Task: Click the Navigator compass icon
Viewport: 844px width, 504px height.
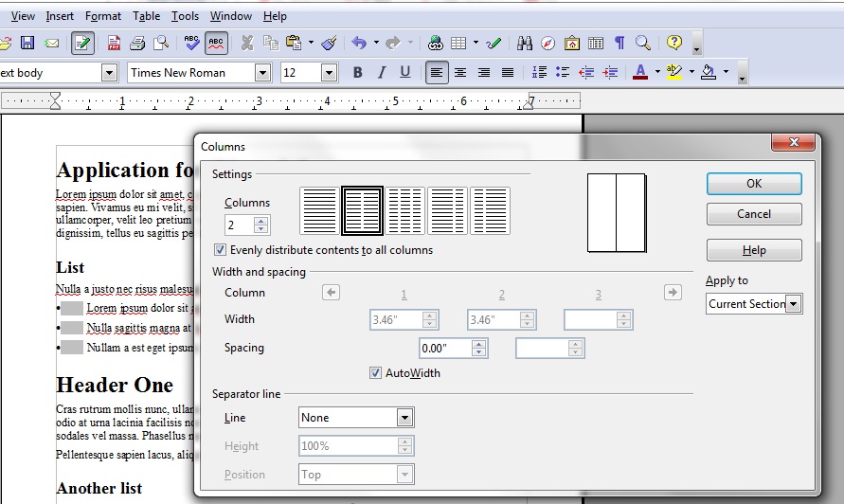Action: pyautogui.click(x=548, y=43)
